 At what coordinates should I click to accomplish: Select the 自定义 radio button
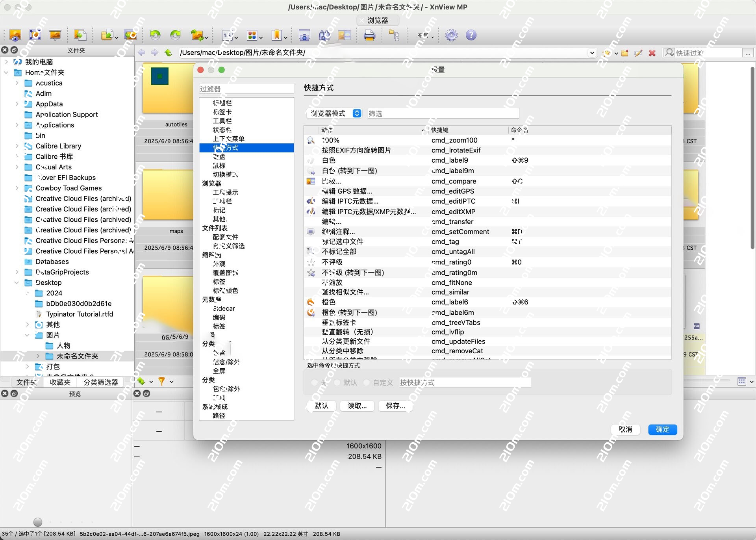[367, 382]
